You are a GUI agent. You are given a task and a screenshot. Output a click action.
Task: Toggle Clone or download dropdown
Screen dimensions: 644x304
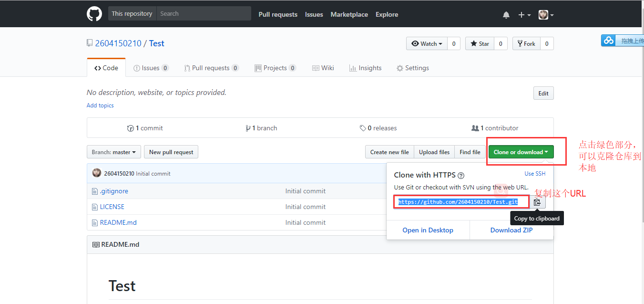[521, 152]
